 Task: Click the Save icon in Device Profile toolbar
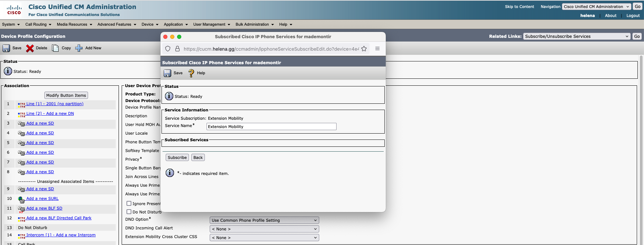[7, 48]
